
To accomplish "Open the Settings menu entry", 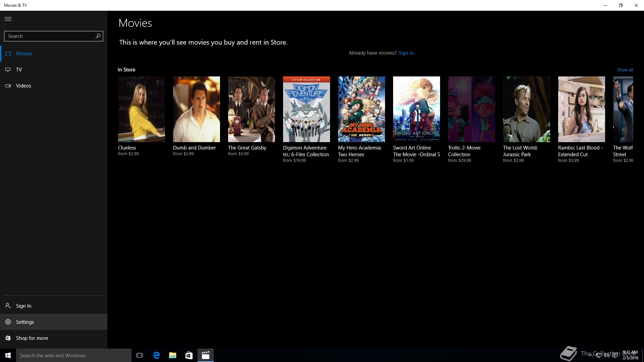I will [x=54, y=322].
